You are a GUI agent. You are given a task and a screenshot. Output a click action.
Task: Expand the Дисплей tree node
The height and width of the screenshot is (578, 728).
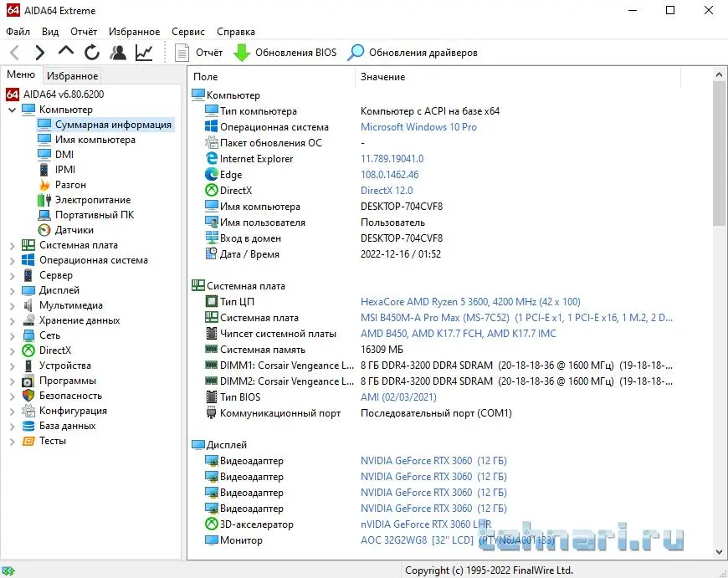12,291
